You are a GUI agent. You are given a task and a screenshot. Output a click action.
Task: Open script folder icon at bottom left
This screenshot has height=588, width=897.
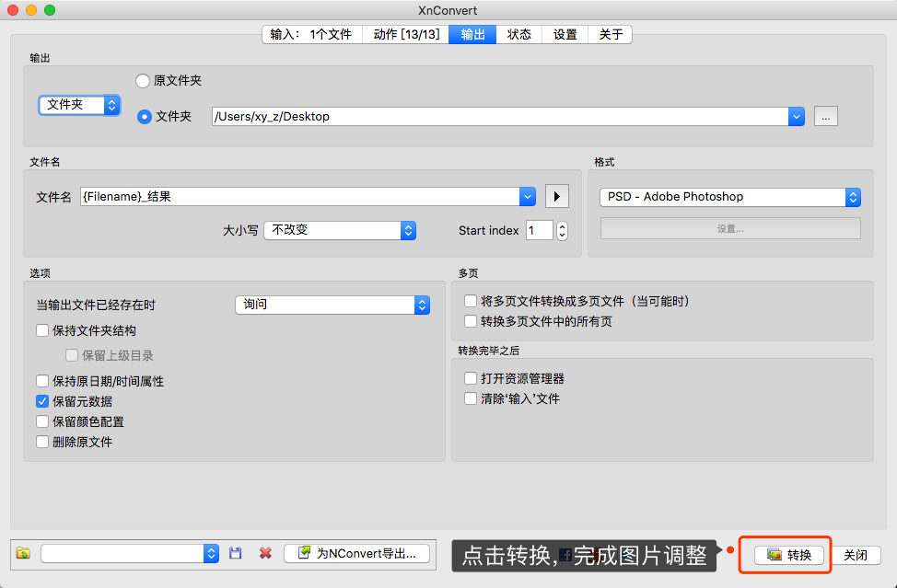23,553
